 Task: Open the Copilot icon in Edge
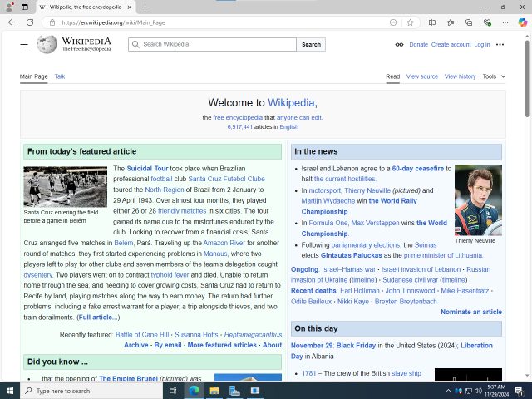tap(522, 22)
